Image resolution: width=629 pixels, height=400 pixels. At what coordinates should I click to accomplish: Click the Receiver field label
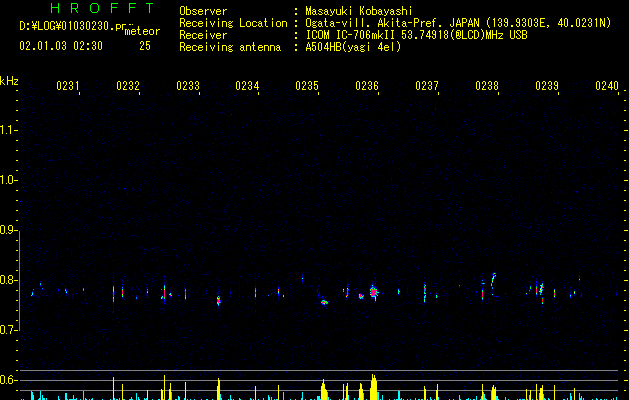(203, 35)
